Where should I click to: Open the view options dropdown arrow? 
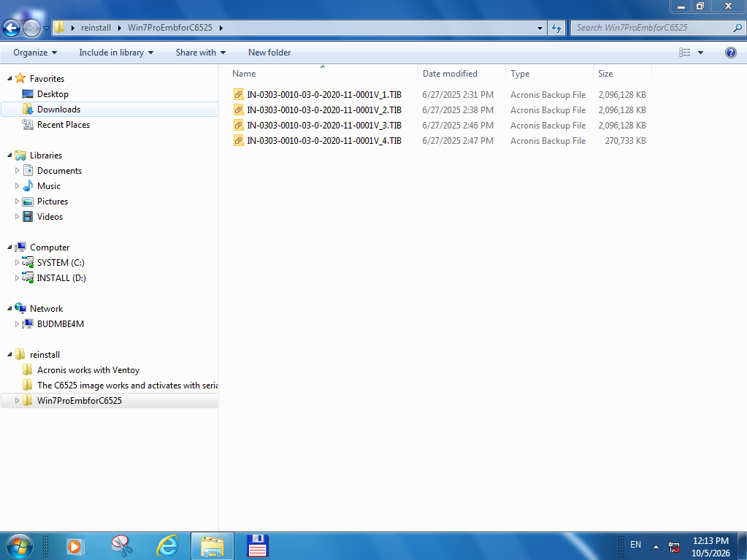pos(700,53)
